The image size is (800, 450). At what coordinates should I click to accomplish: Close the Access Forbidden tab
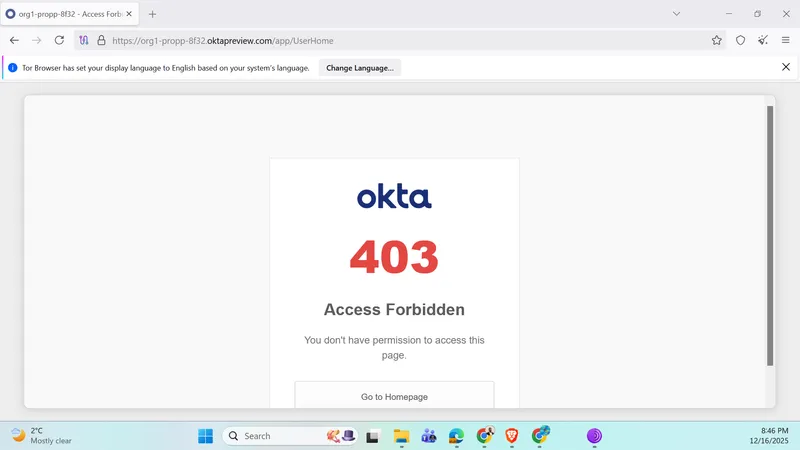[129, 14]
